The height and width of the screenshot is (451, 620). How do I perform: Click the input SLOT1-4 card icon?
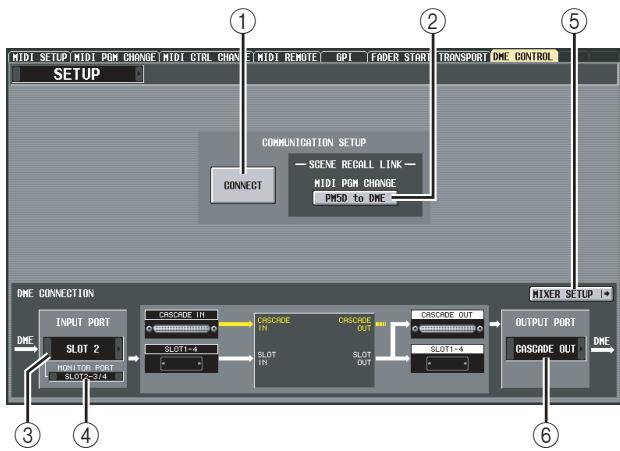(181, 364)
